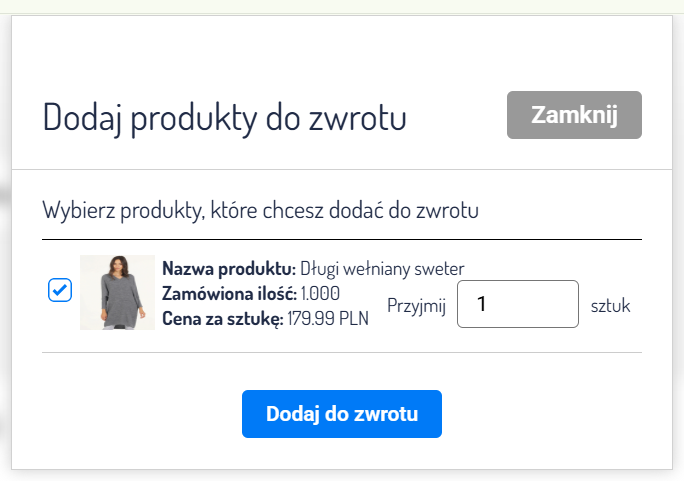The width and height of the screenshot is (684, 481).
Task: Click the ordered quantity value 1.000
Action: pyautogui.click(x=320, y=294)
